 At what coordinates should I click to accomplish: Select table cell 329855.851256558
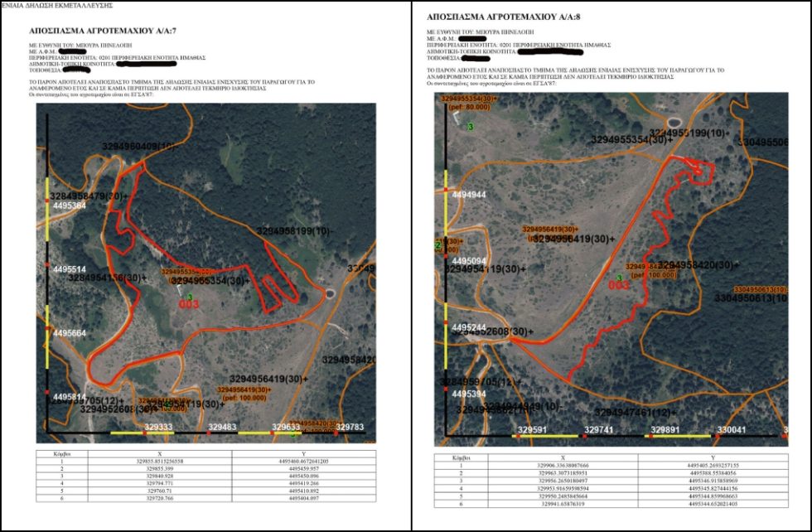(x=160, y=461)
